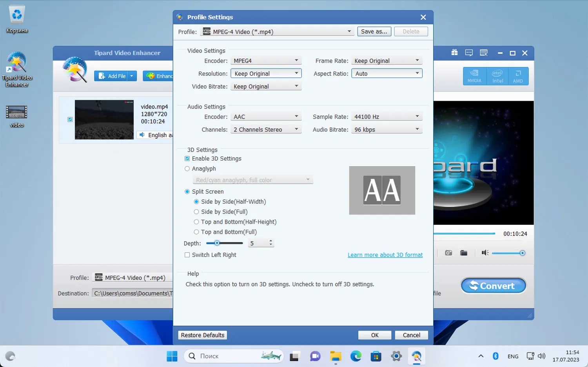
Task: Open Task View from the taskbar
Action: pyautogui.click(x=294, y=356)
